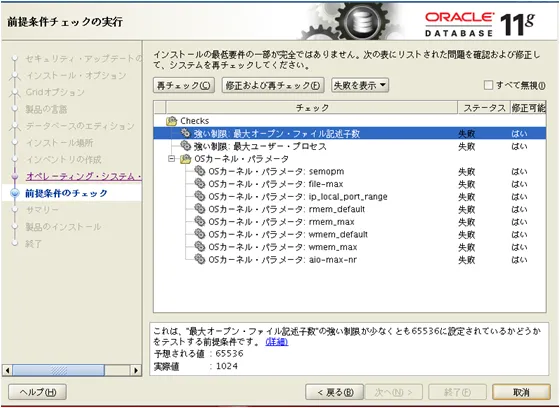The height and width of the screenshot is (408, 560).
Task: Click the 前提条件のチェック step bullet icon
Action: pyautogui.click(x=15, y=193)
